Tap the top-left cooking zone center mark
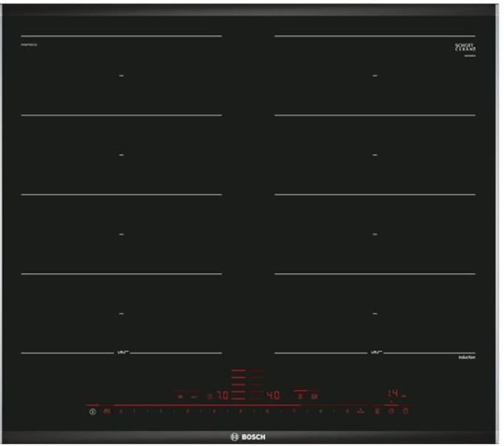This screenshot has height=446, width=504. pos(121,75)
